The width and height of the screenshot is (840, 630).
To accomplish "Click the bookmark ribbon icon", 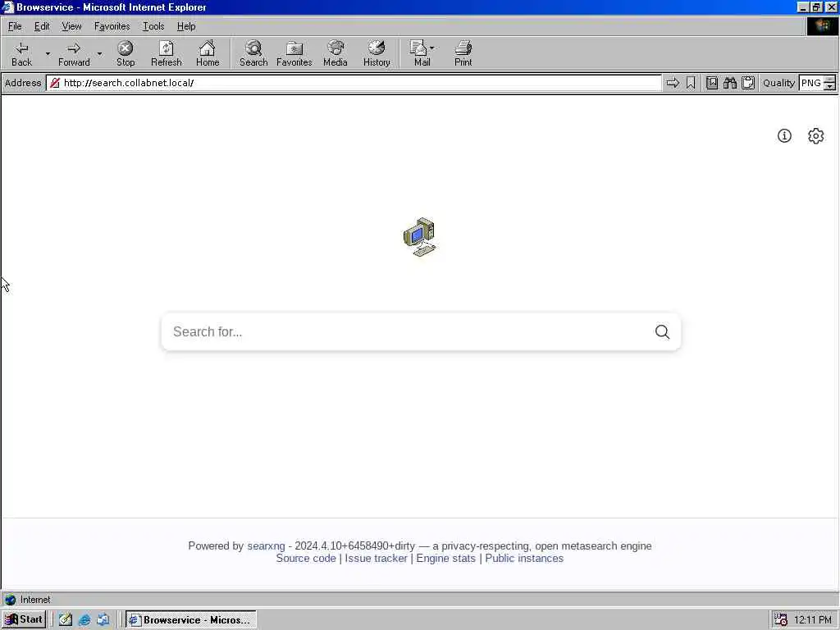I will pyautogui.click(x=691, y=83).
